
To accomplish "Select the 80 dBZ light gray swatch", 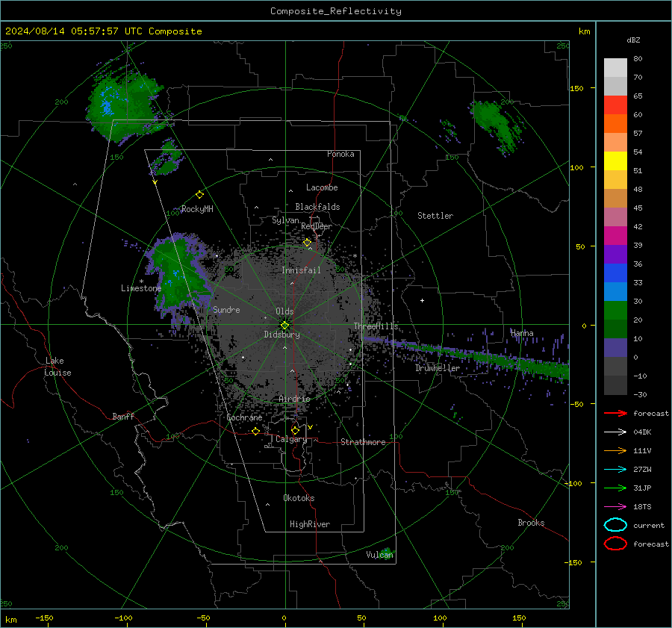I will [615, 68].
